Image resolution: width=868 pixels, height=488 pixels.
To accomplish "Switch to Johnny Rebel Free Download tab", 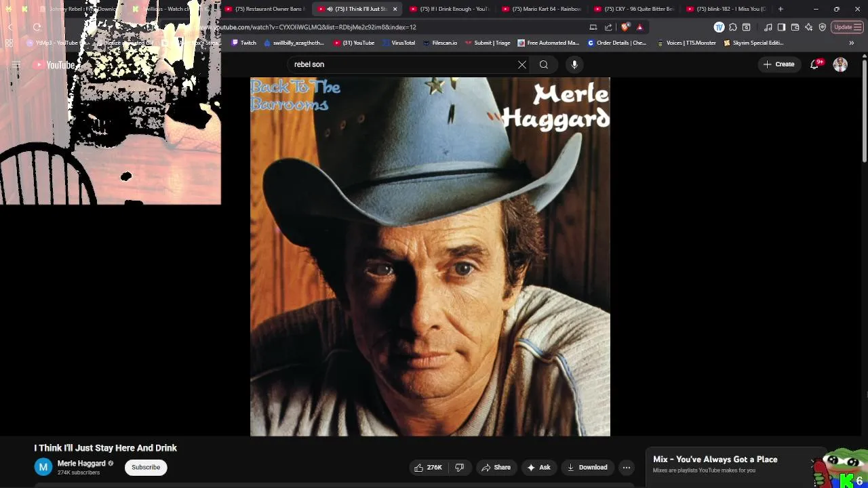I will tap(80, 9).
